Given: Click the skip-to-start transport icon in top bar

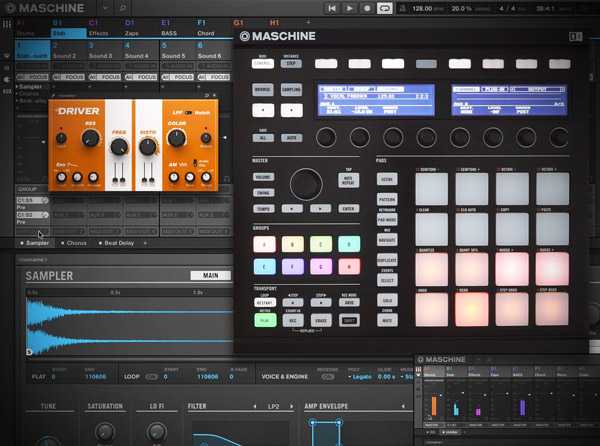Looking at the screenshot, I should click(x=332, y=8).
